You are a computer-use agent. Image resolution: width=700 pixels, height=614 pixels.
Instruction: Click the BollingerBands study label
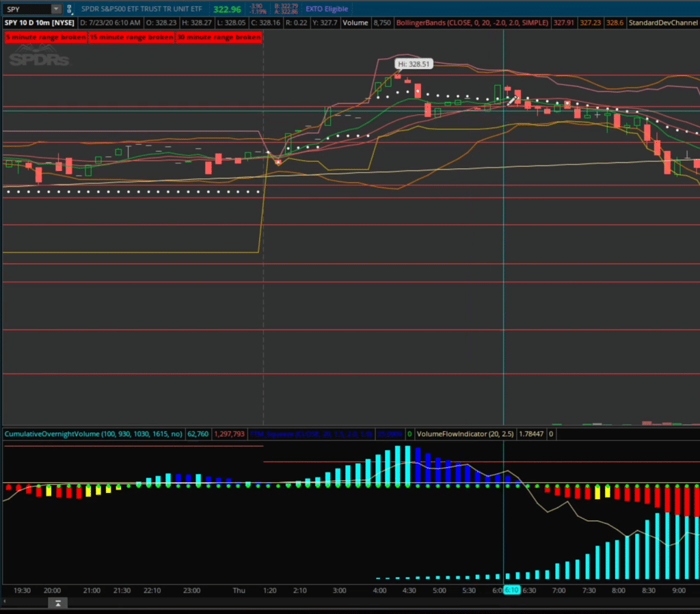click(x=472, y=23)
